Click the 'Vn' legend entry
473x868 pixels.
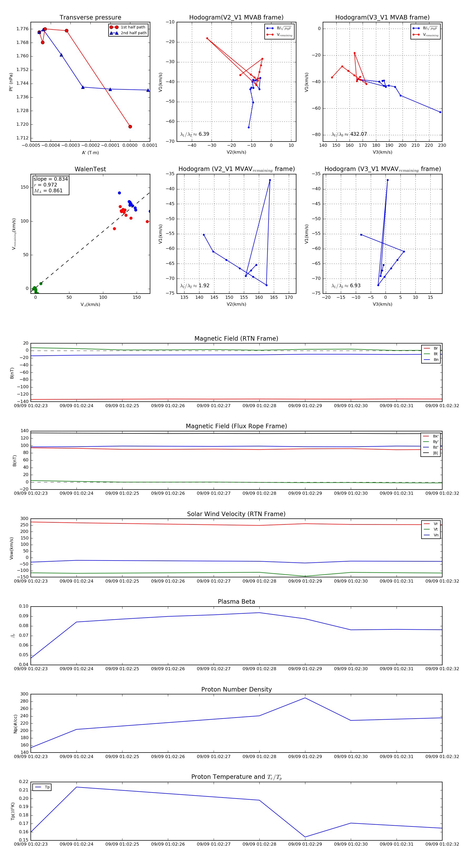click(431, 535)
